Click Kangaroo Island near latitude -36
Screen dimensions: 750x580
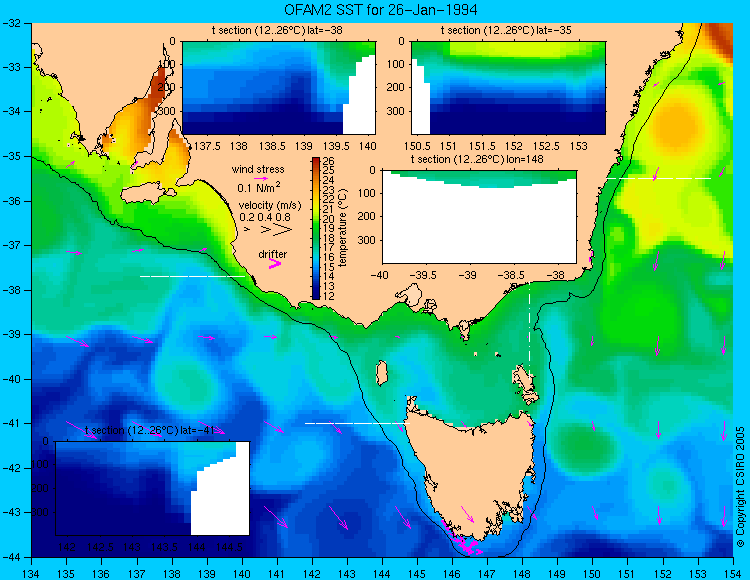[x=148, y=195]
